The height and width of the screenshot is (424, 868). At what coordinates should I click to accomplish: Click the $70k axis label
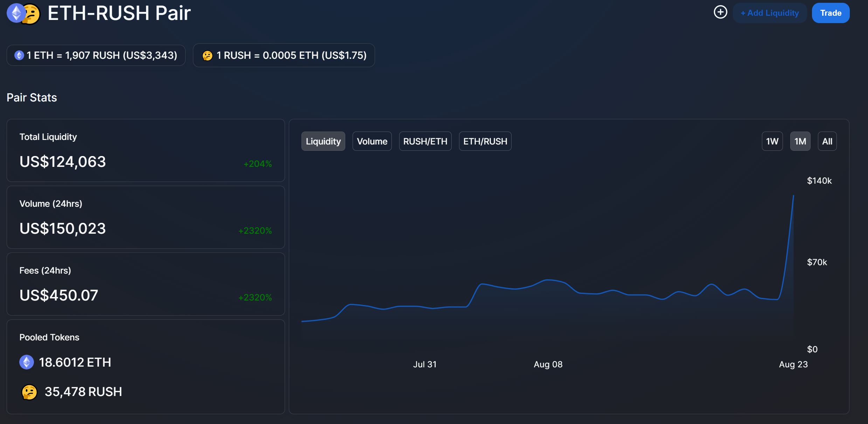[817, 262]
